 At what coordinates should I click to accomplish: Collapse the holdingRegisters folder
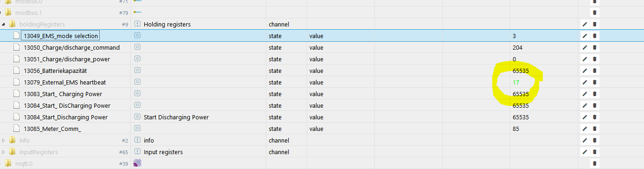pos(4,24)
